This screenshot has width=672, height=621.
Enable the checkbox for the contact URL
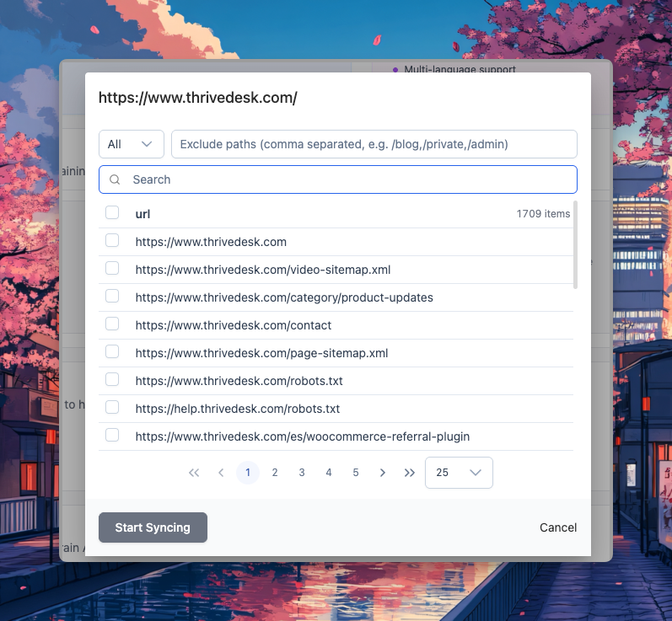(112, 324)
